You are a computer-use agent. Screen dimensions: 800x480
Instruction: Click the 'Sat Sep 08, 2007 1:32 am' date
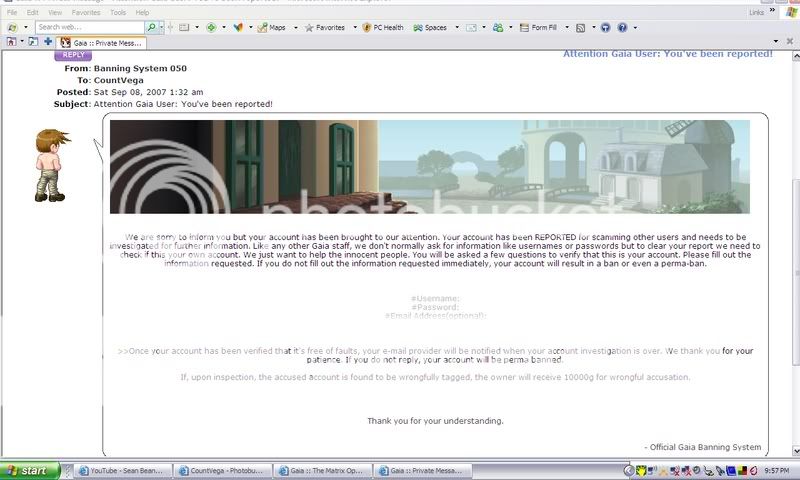coord(148,92)
